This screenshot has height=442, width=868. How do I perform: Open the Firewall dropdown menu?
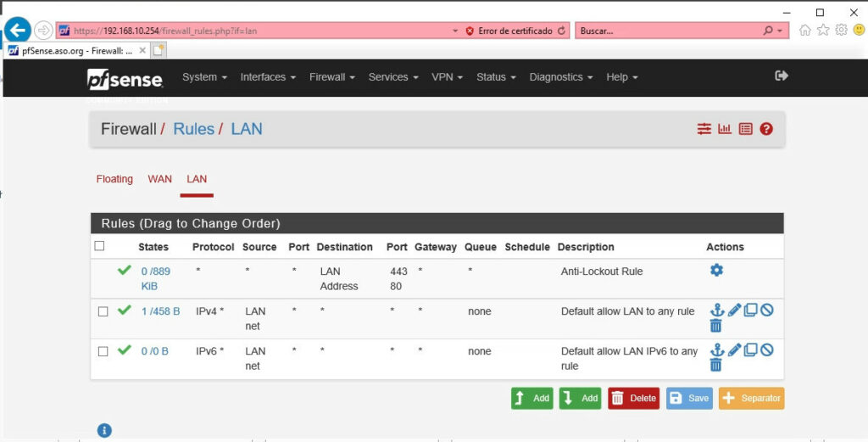[x=331, y=77]
